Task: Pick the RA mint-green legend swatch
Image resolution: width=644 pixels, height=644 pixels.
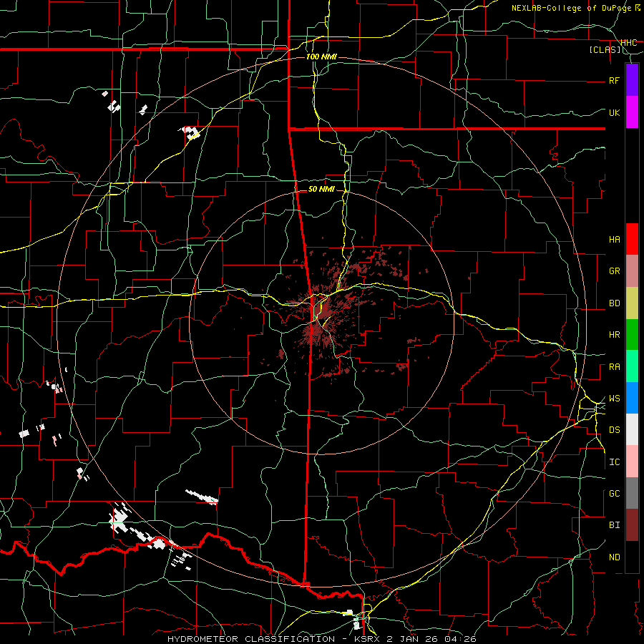Action: point(632,366)
